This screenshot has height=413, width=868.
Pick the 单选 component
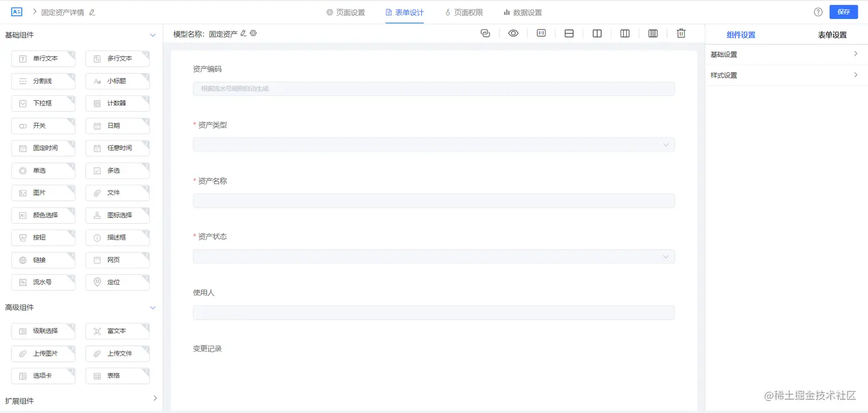pyautogui.click(x=43, y=170)
